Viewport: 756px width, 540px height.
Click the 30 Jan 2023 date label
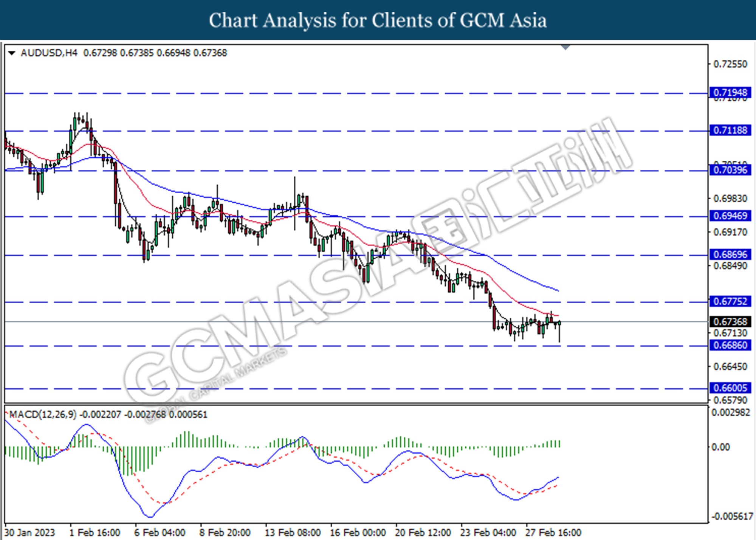[30, 533]
